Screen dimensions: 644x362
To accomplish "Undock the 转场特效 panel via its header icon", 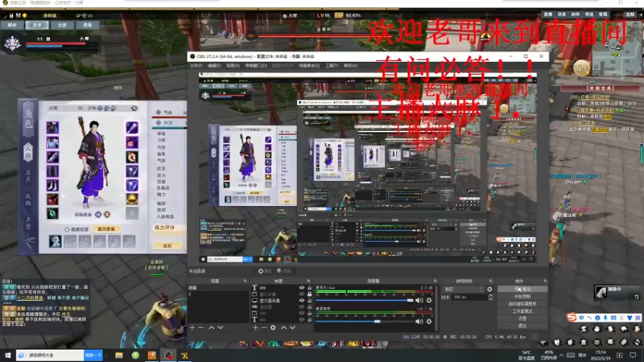I will click(490, 281).
